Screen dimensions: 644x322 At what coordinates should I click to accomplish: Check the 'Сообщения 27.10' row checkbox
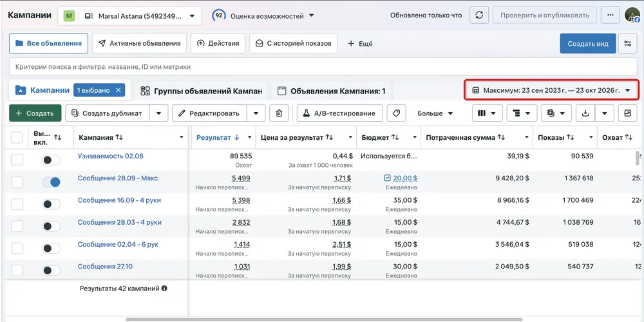[17, 270]
